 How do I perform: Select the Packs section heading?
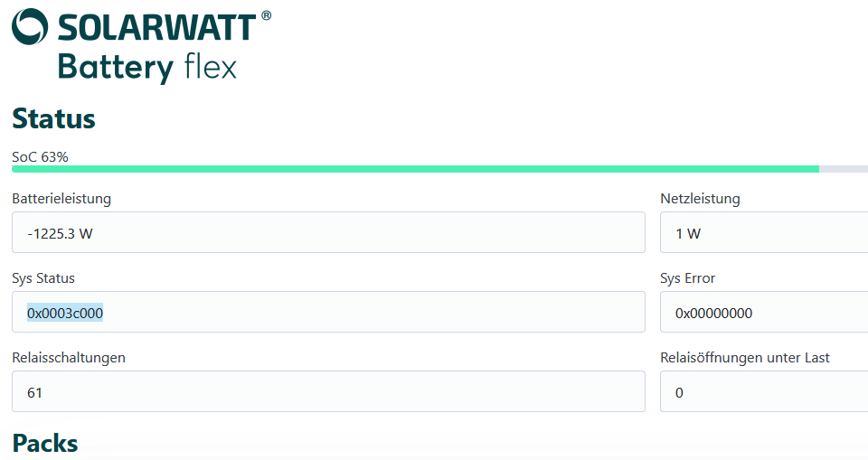45,443
